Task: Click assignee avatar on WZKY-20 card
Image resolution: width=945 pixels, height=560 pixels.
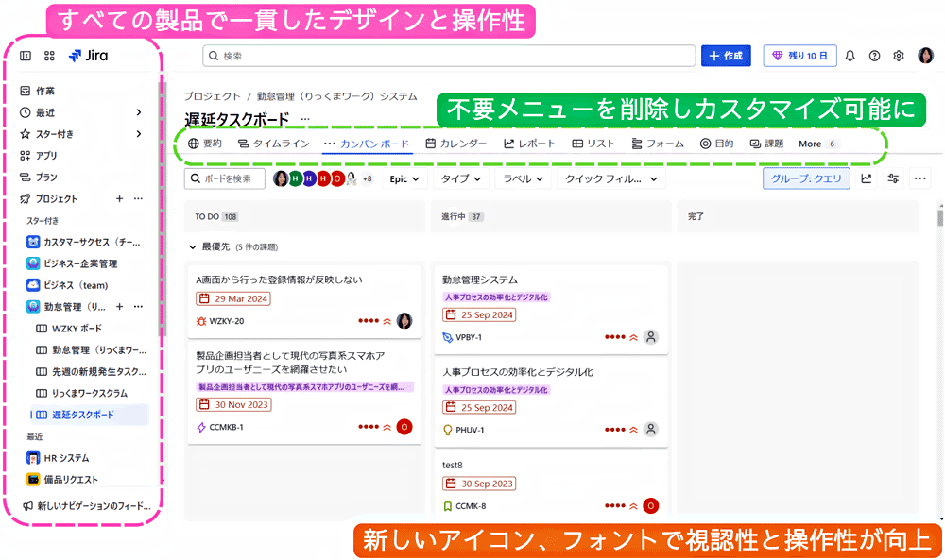Action: [x=404, y=321]
